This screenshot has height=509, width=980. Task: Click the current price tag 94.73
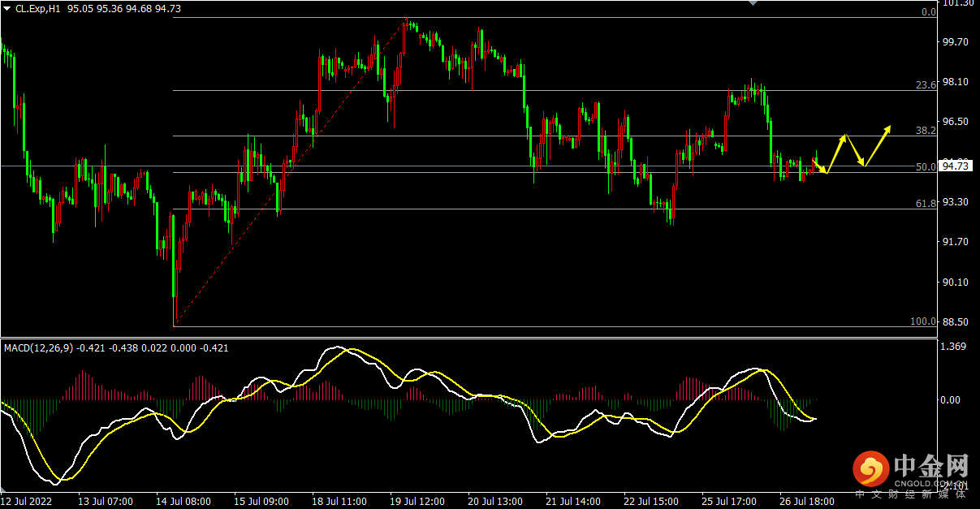tap(956, 166)
